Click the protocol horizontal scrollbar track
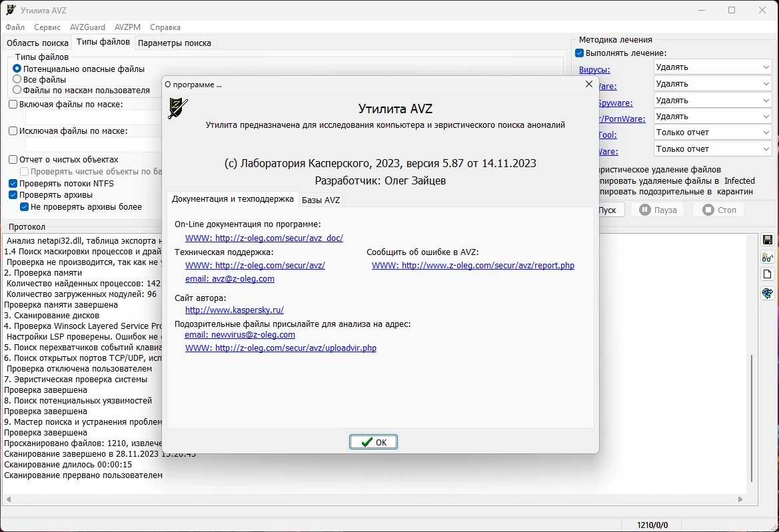Screen dimensions: 779x532 tap(374, 499)
